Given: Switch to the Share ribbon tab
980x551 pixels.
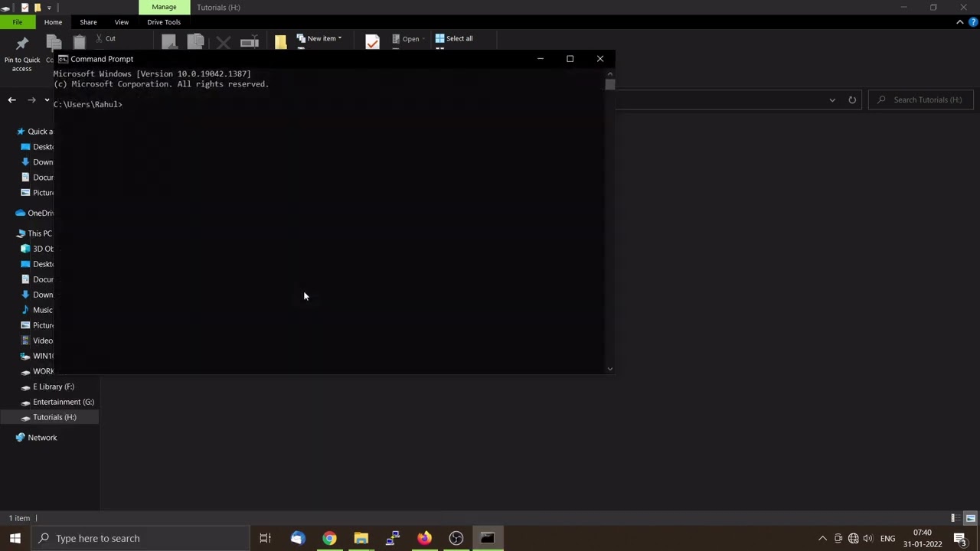Looking at the screenshot, I should (88, 22).
